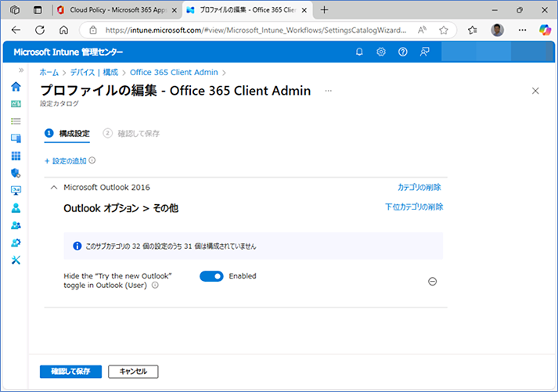Open notifications bell in Intune header
The image size is (558, 392).
coord(359,52)
